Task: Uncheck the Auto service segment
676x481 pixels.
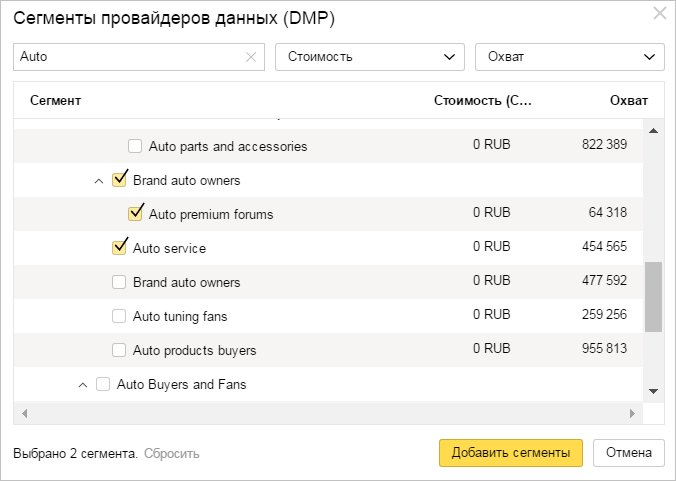Action: tap(120, 248)
